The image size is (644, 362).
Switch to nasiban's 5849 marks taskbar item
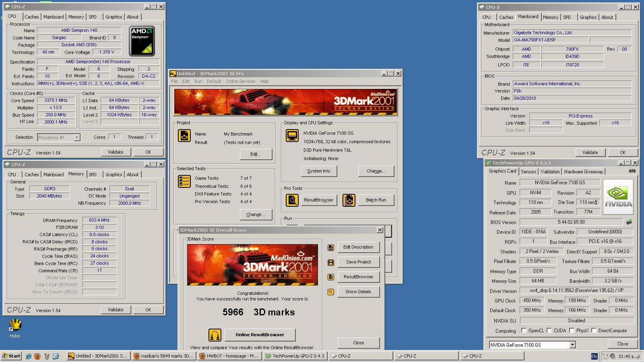(x=164, y=356)
